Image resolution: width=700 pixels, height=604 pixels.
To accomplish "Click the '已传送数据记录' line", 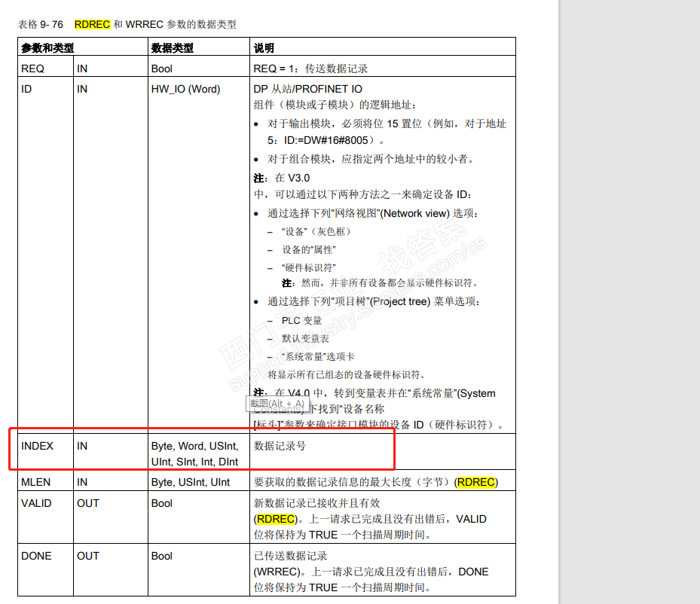I will tap(290, 556).
